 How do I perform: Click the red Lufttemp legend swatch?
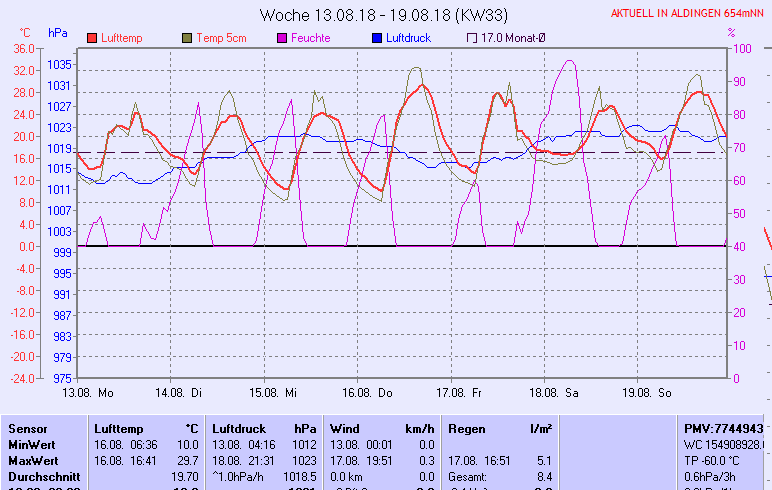92,38
